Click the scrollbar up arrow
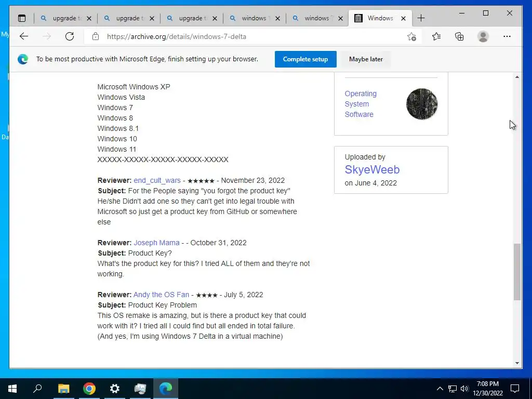This screenshot has height=399, width=532. click(517, 77)
